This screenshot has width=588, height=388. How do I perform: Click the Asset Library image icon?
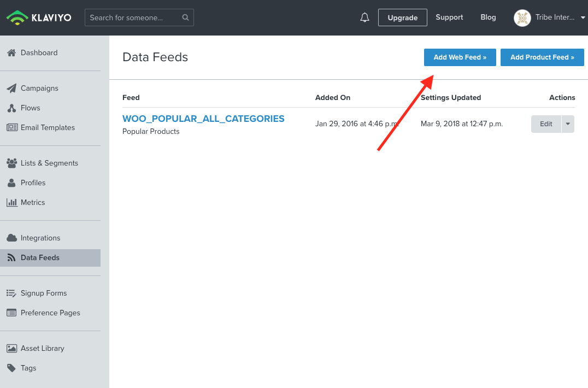click(x=11, y=348)
